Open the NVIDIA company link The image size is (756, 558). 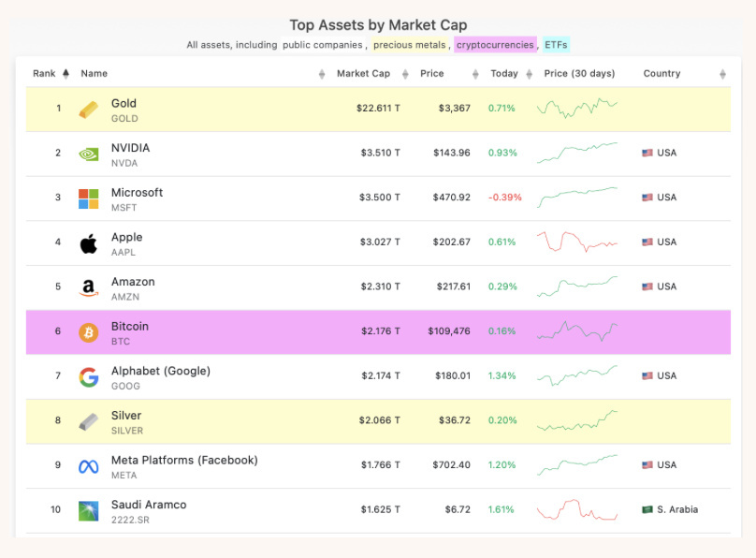click(x=131, y=148)
